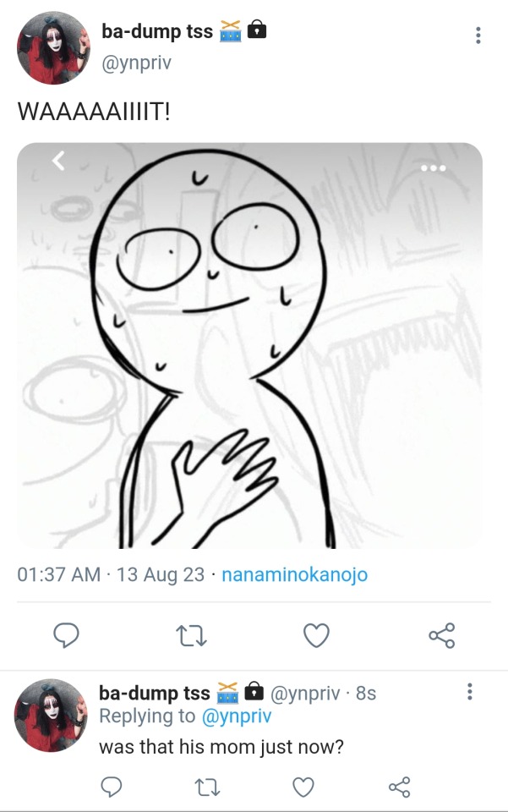Open image overflow dots menu
Viewport: 508px width, 812px height.
tap(433, 167)
